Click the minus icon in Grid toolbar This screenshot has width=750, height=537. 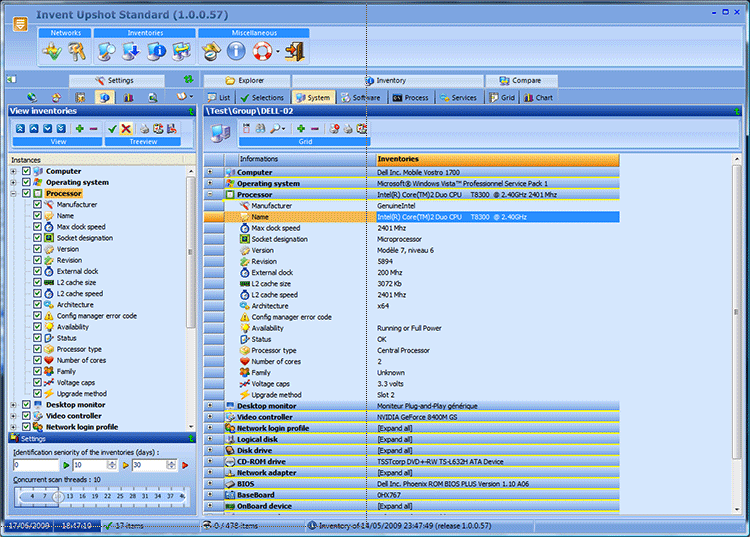coord(315,129)
